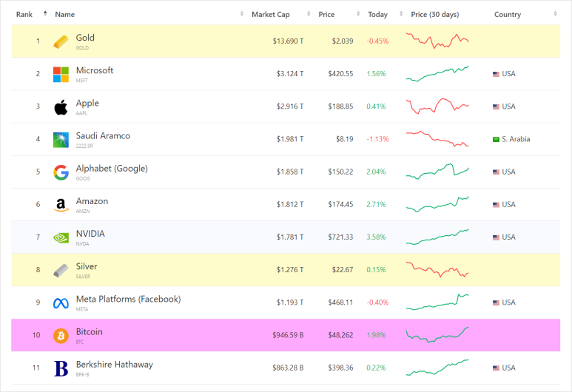Click Saudi Aramco's today change -1.13%
The width and height of the screenshot is (572, 392).
click(377, 139)
